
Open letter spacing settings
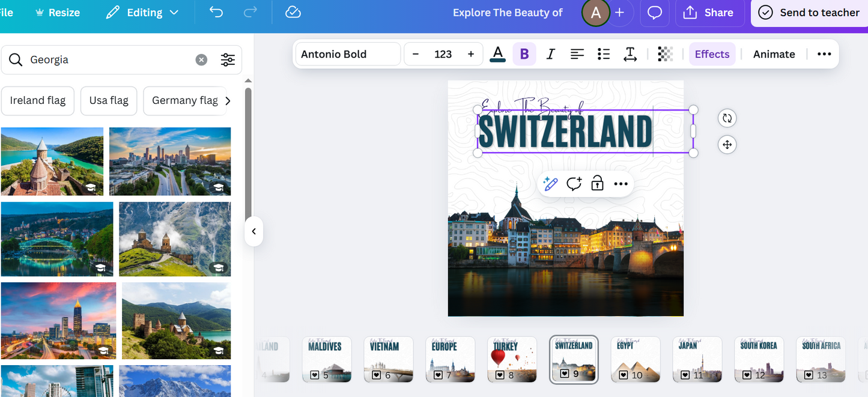(x=630, y=54)
